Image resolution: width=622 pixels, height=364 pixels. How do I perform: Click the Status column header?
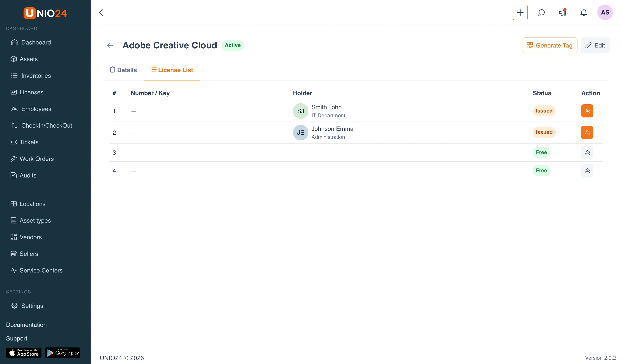(x=542, y=93)
